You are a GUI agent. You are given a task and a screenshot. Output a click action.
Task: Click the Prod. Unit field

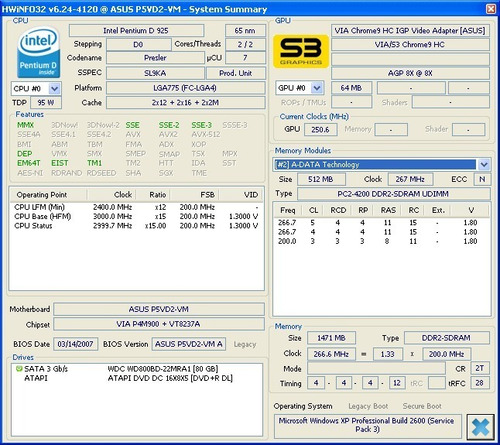click(x=236, y=73)
